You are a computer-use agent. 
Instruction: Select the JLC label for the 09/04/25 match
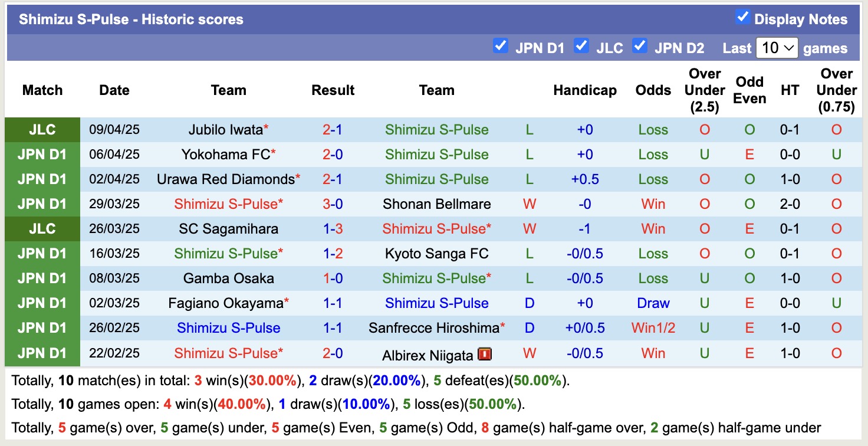[x=42, y=130]
